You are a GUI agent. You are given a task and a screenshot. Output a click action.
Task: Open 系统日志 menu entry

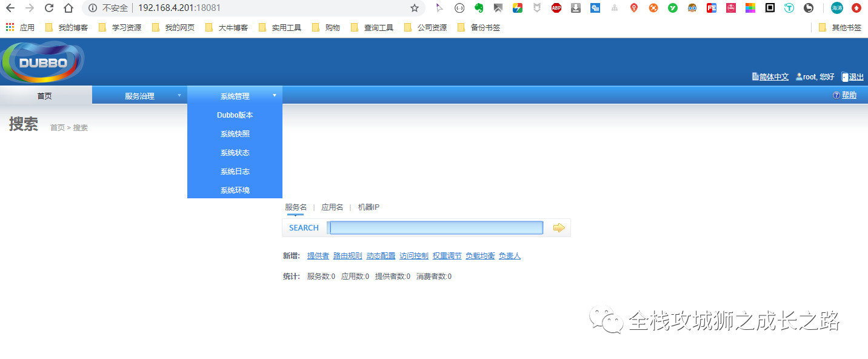(x=235, y=172)
